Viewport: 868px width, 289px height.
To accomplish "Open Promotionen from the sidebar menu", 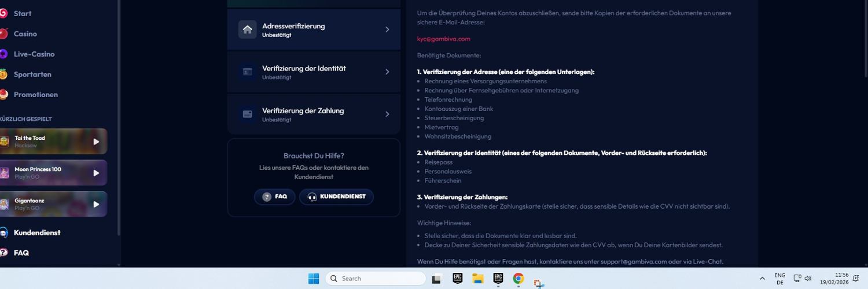I will click(35, 94).
